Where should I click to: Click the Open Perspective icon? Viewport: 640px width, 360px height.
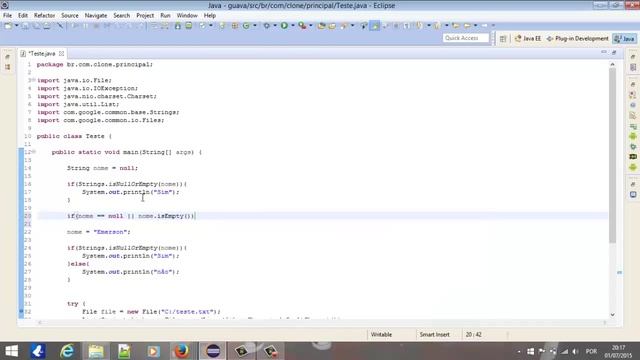pos(503,38)
